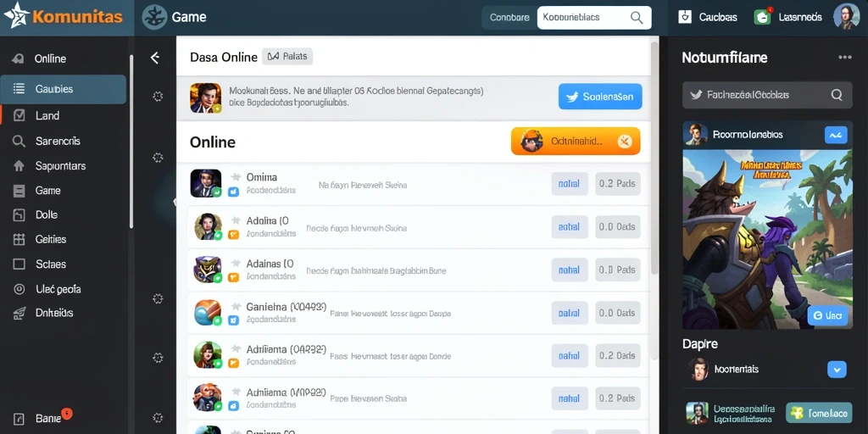Click the game artwork thumbnail in right panel

pyautogui.click(x=767, y=239)
